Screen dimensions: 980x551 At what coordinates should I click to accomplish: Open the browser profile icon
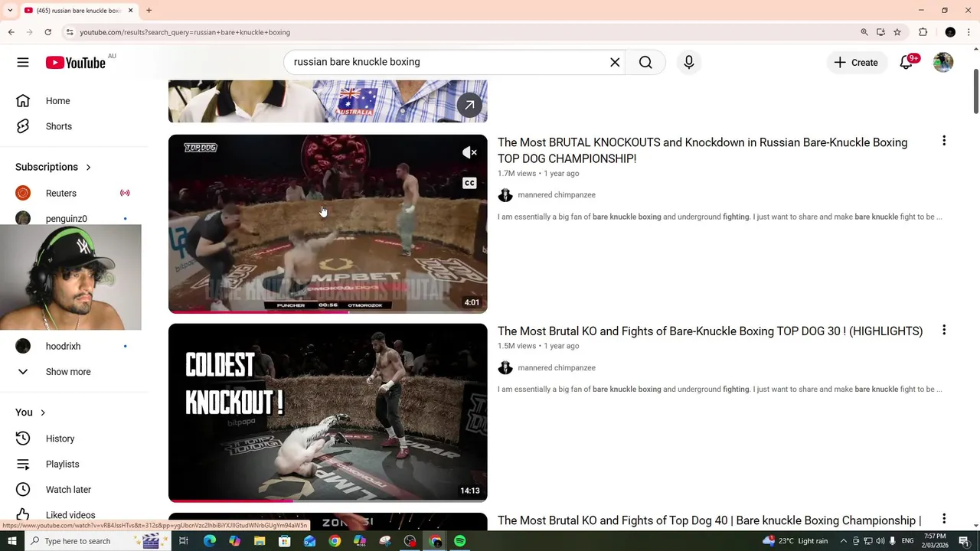point(950,32)
